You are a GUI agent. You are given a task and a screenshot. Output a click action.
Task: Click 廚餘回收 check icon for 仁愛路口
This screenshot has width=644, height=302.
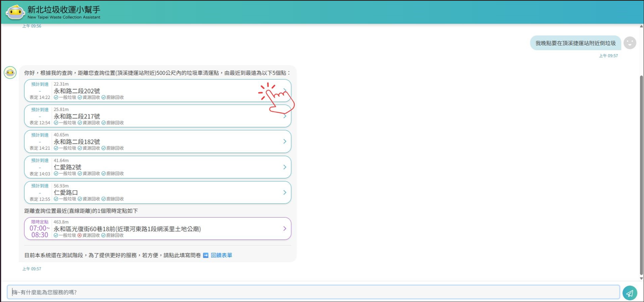tap(103, 199)
